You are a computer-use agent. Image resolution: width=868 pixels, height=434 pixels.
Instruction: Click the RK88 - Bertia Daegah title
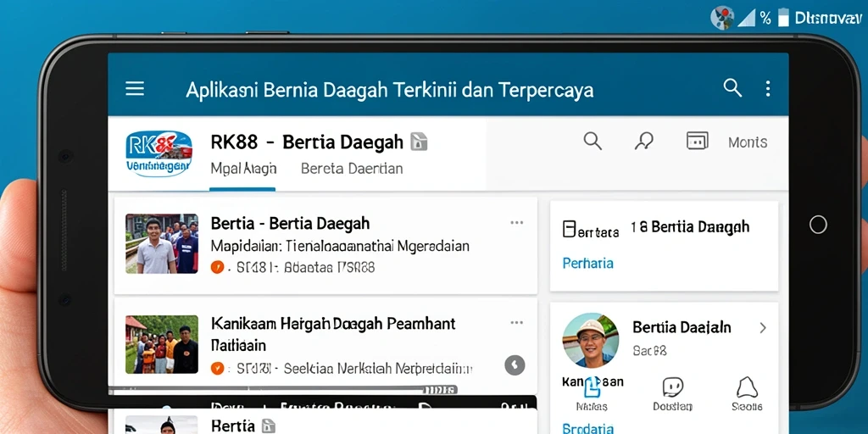pos(307,142)
